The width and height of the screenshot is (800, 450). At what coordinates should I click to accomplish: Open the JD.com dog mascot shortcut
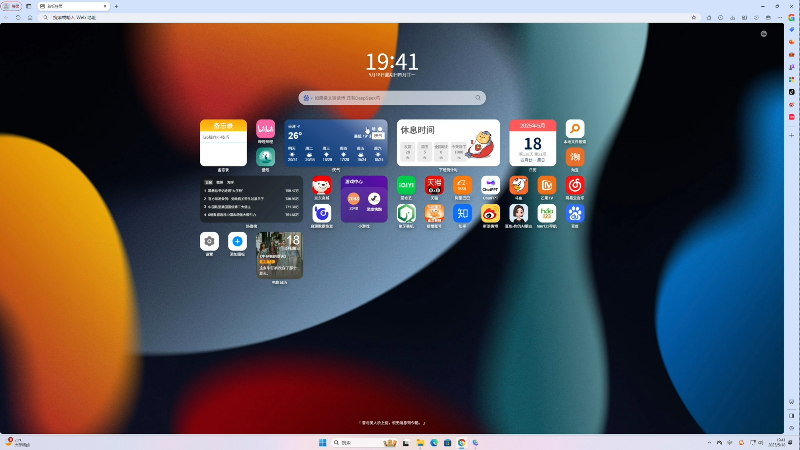point(321,185)
